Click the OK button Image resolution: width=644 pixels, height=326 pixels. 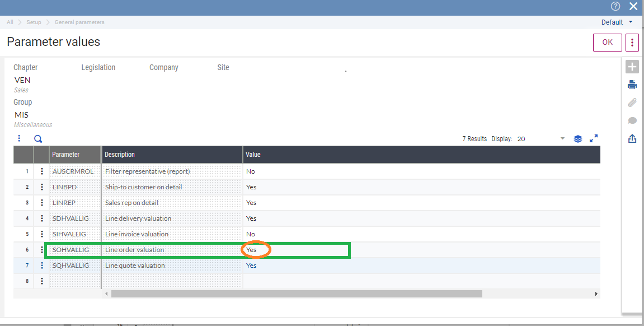[607, 42]
